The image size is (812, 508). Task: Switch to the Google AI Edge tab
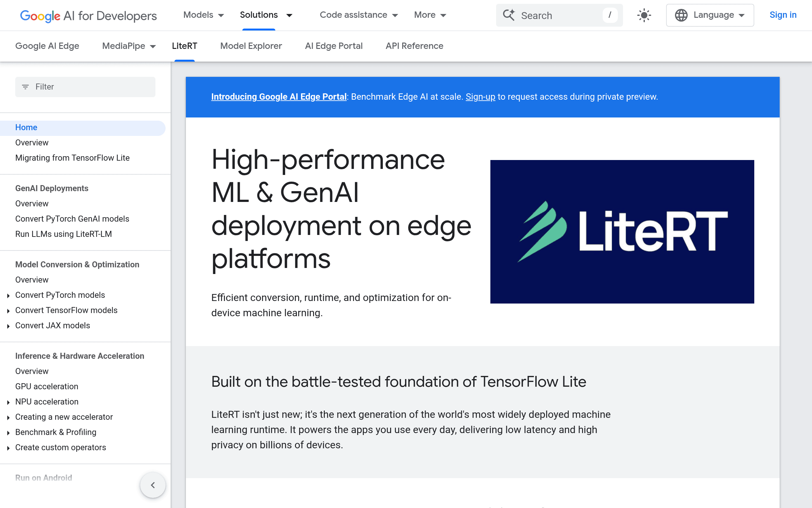click(47, 46)
